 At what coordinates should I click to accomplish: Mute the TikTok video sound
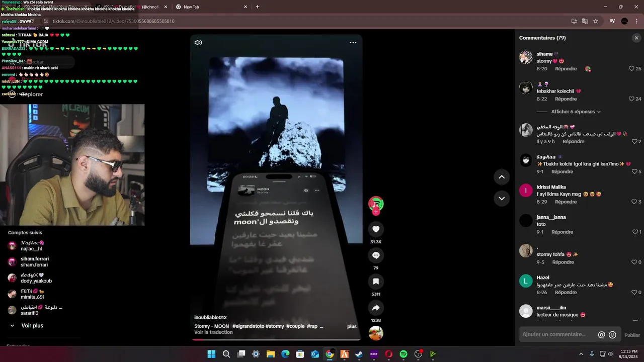click(x=198, y=43)
